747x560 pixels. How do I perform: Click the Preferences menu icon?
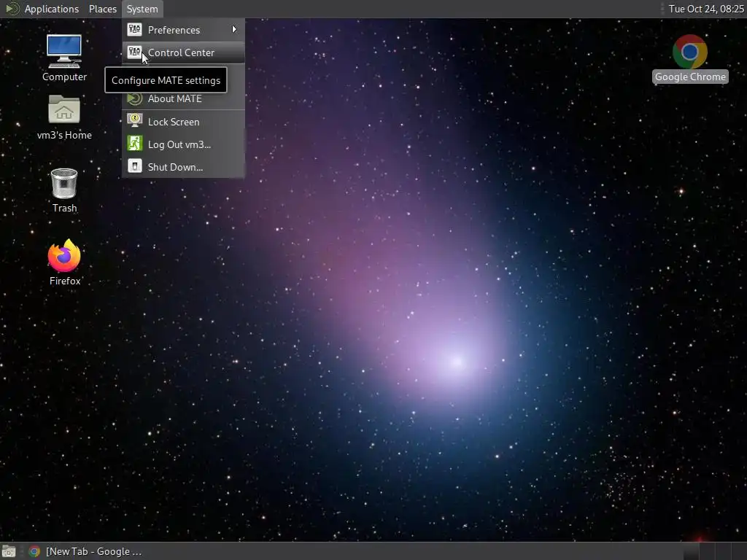tap(134, 29)
